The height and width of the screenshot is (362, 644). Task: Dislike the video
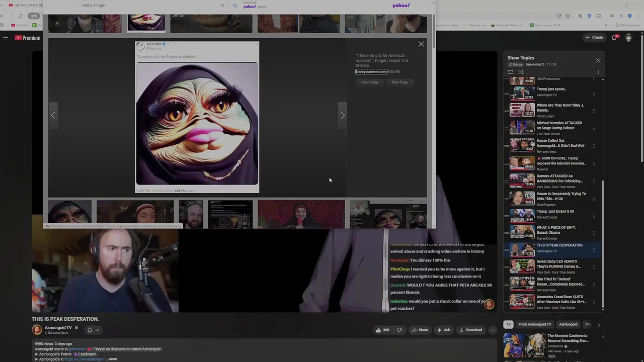tap(399, 330)
